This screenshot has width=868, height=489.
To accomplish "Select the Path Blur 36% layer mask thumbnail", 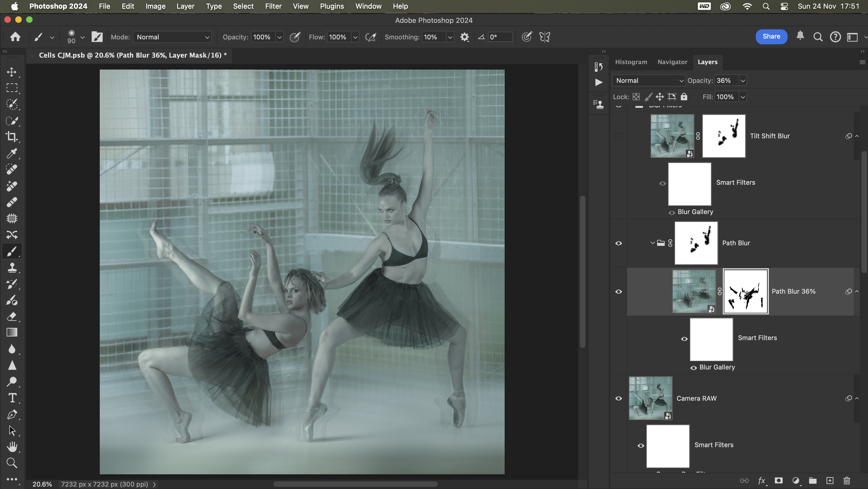I will point(745,291).
